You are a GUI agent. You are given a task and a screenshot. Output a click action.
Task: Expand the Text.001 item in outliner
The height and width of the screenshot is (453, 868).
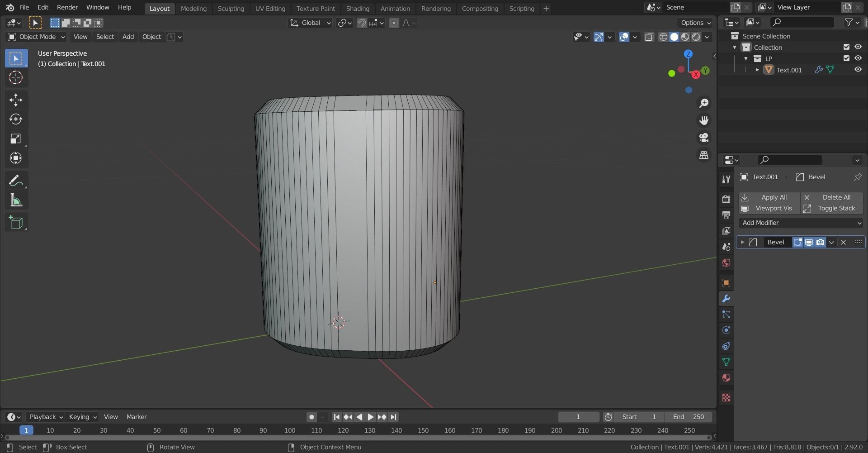(758, 70)
